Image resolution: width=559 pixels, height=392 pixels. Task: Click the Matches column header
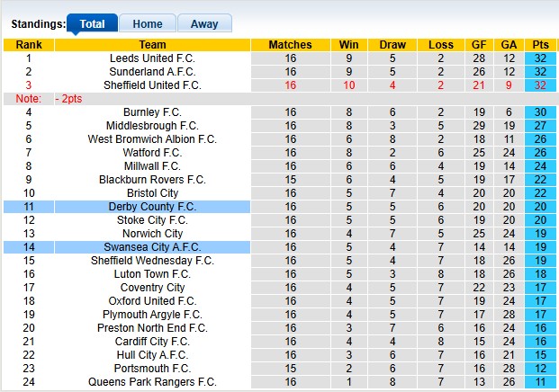coord(290,45)
